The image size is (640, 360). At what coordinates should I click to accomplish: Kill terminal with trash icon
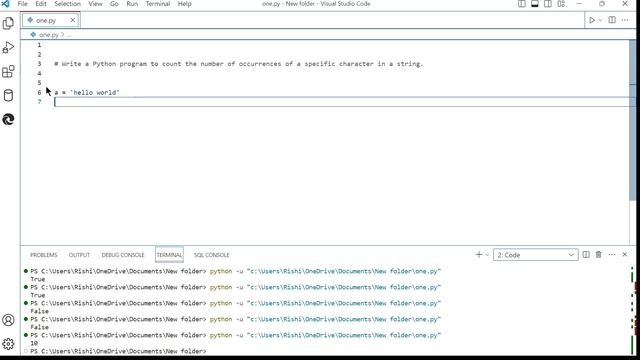(x=598, y=254)
